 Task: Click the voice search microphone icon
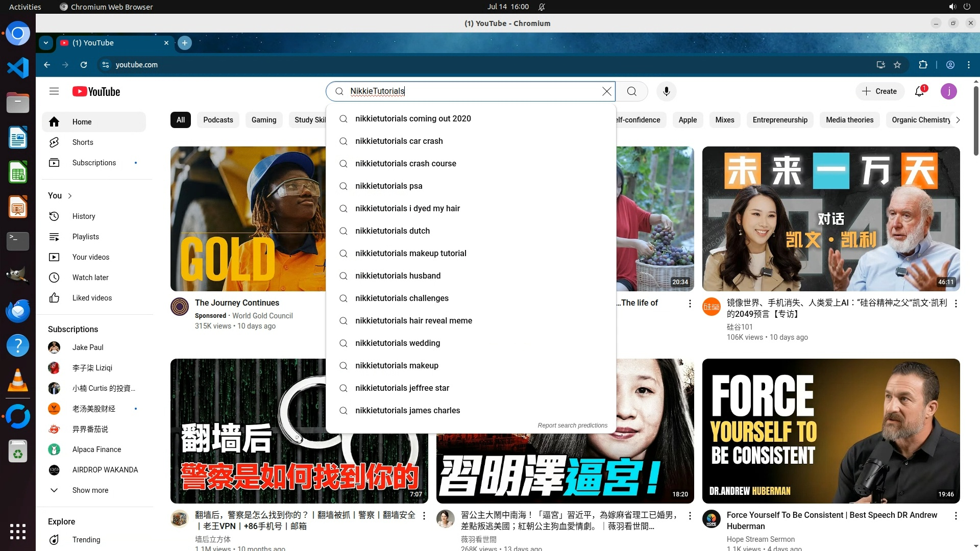666,91
